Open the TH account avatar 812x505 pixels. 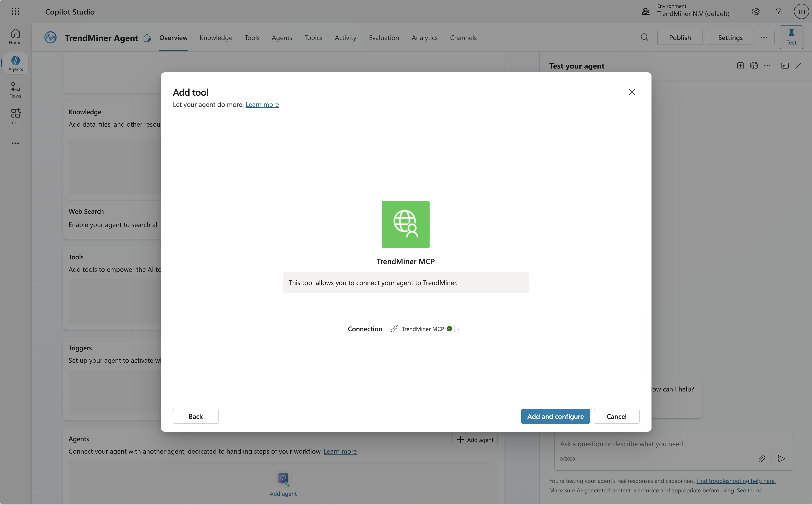point(801,12)
